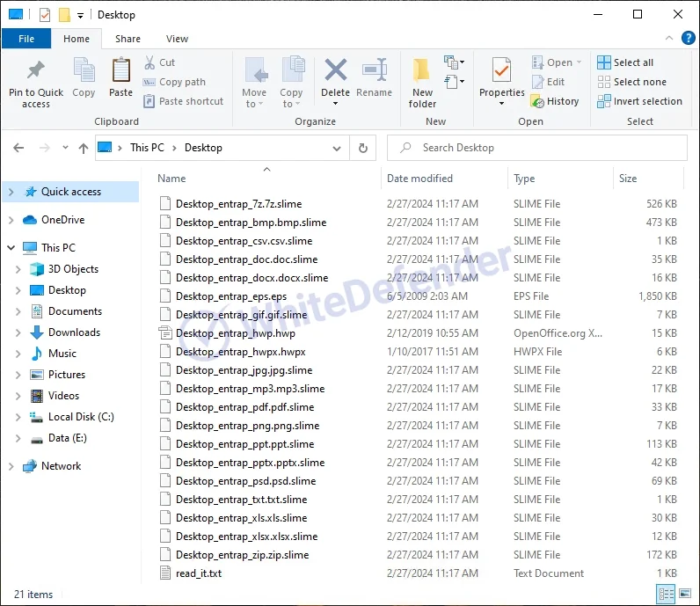The height and width of the screenshot is (606, 700).
Task: Expand the Network tree node
Action: (x=11, y=466)
